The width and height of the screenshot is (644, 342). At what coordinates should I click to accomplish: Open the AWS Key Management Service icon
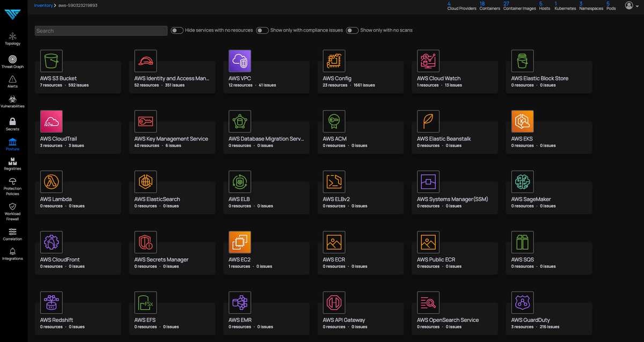pos(145,121)
